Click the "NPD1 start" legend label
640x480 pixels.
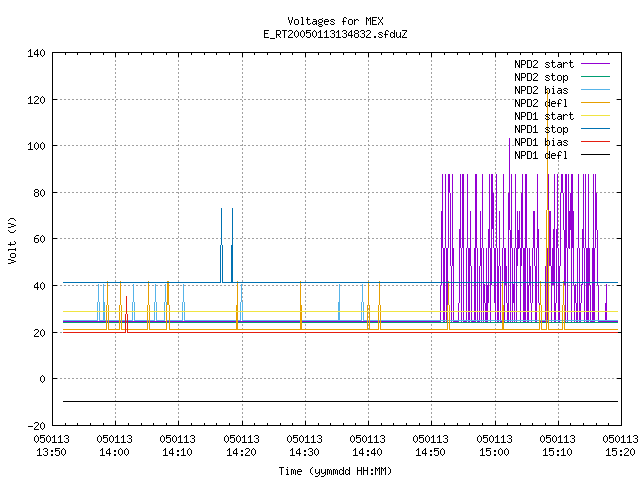pyautogui.click(x=544, y=116)
